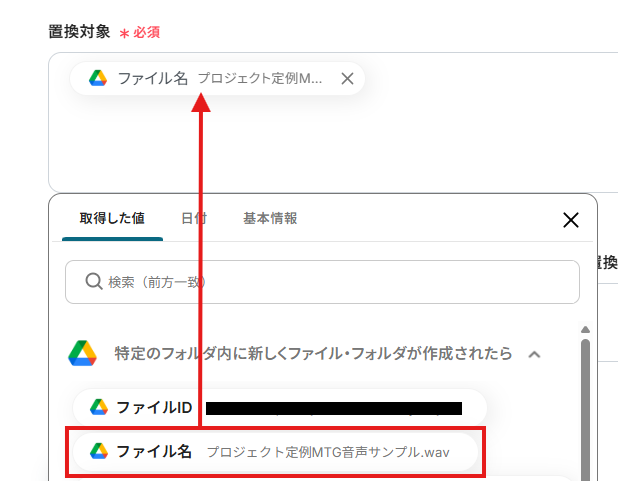Click Drive icon in ファイル名 list row

[x=99, y=451]
